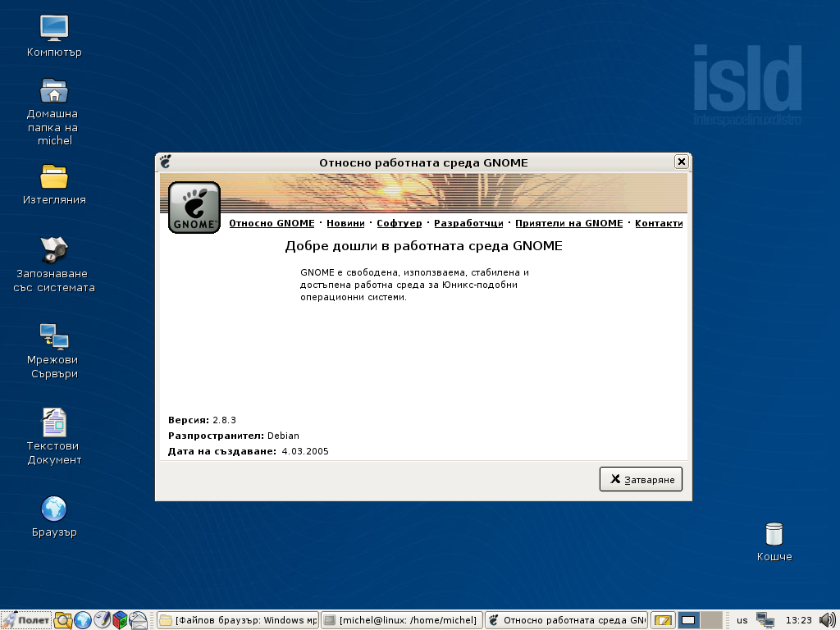Switch to michel@linux terminal taskbar window
Image resolution: width=840 pixels, height=630 pixels.
click(x=402, y=620)
